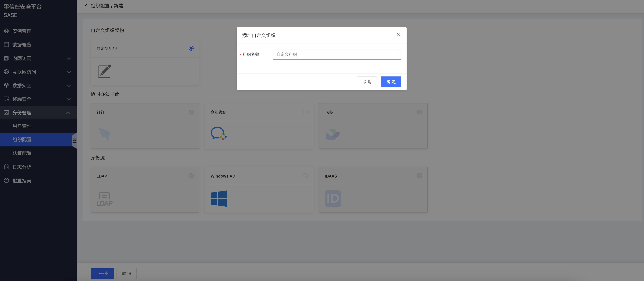Close the 添加自定义组织 dialog
This screenshot has width=644, height=281.
(x=398, y=34)
